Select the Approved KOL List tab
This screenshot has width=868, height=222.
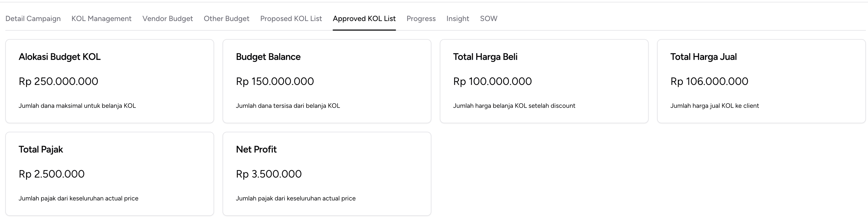[364, 19]
